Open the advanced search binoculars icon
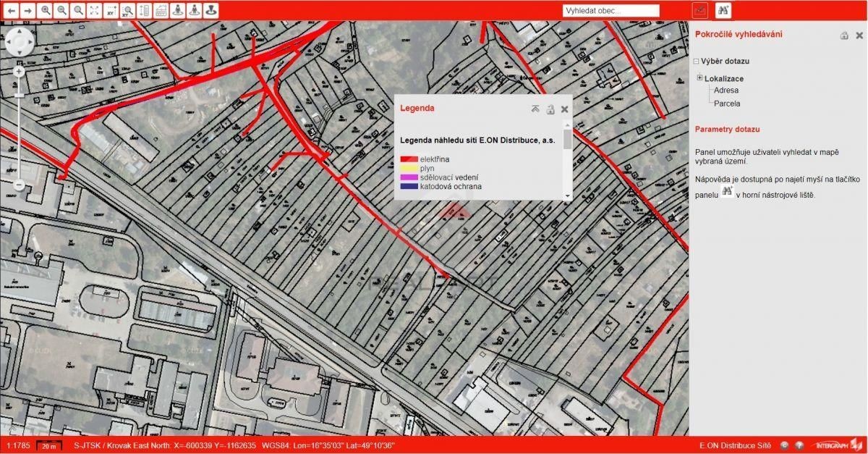868x454 pixels. coord(723,10)
